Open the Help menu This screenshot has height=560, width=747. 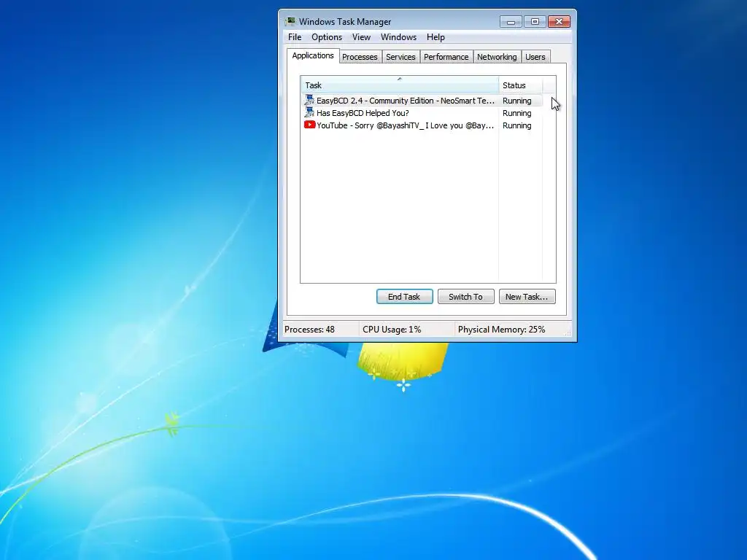click(x=436, y=37)
